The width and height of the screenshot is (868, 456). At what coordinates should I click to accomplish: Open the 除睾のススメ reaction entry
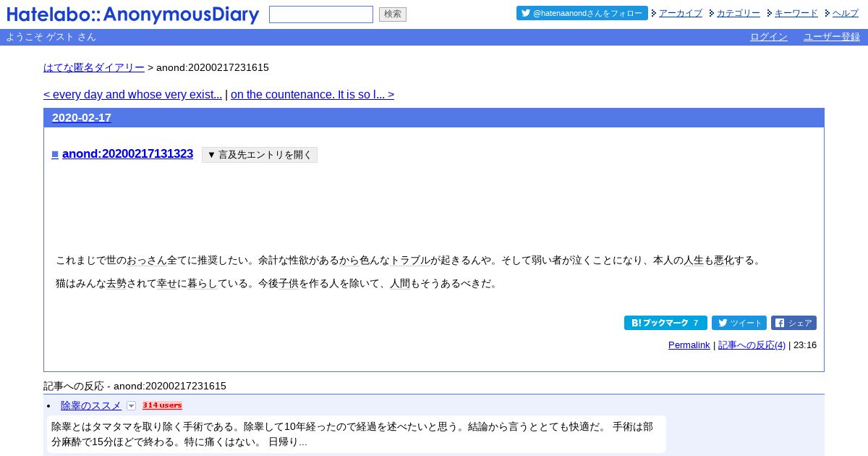(91, 405)
